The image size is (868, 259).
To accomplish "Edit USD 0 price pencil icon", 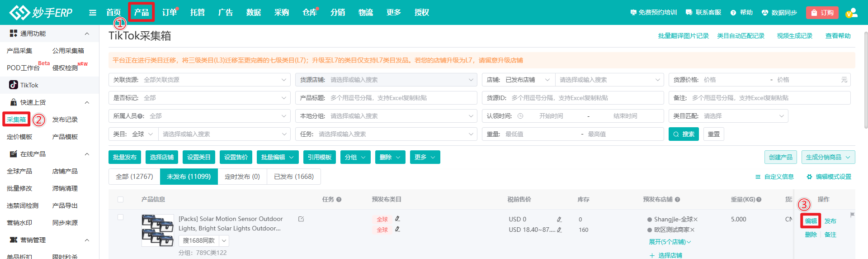I will tap(559, 219).
